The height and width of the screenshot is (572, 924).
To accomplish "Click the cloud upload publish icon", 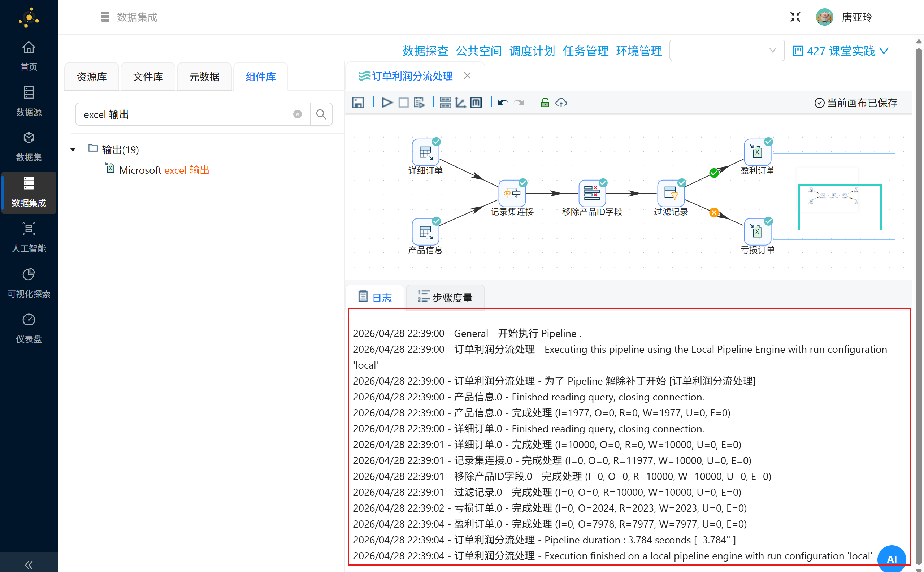I will click(561, 103).
